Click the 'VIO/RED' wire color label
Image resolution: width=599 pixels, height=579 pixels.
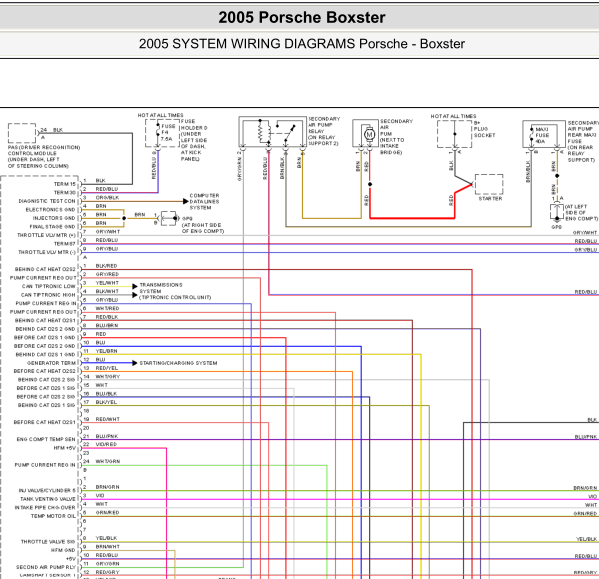[107, 444]
